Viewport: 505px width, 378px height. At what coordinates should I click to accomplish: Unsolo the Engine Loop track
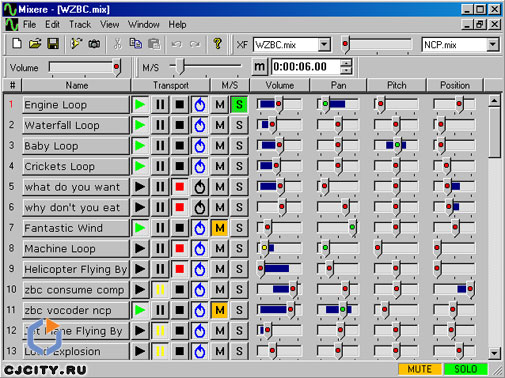tap(239, 105)
